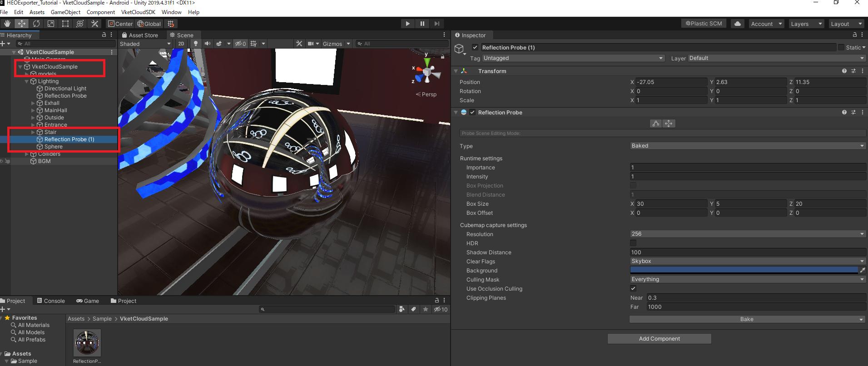Image resolution: width=868 pixels, height=366 pixels.
Task: Open cloud services icon
Action: pyautogui.click(x=738, y=24)
